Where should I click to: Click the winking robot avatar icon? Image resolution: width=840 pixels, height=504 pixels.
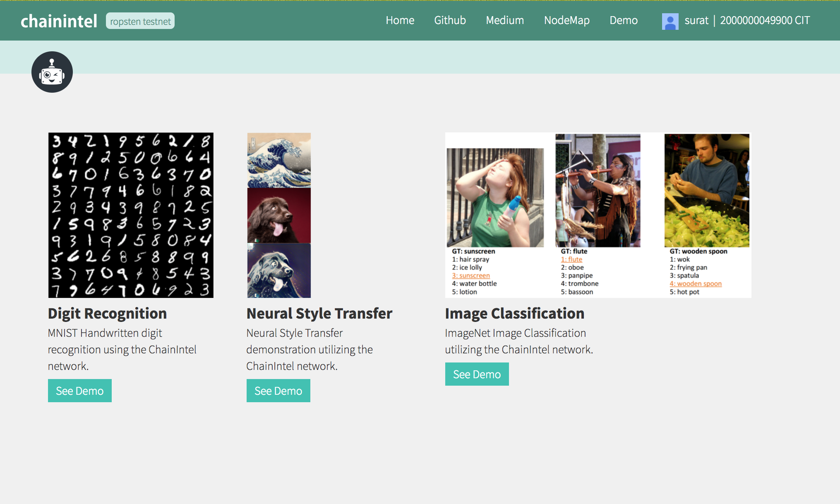[x=52, y=72]
